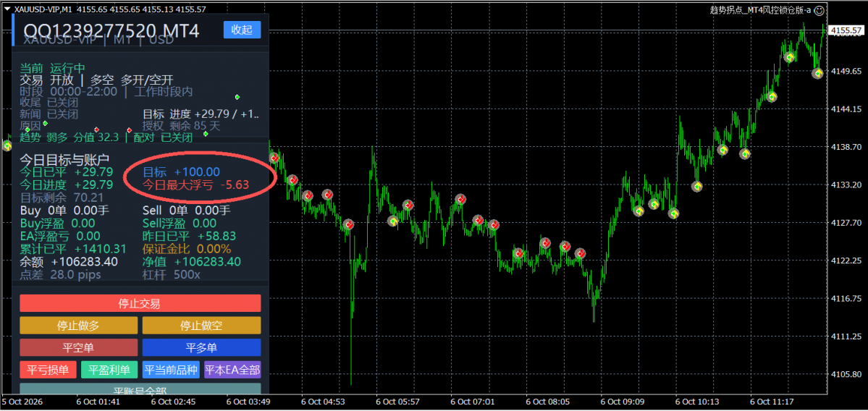This screenshot has width=868, height=411.
Task: Click the 点差 28.0 pips text
Action: (60, 274)
